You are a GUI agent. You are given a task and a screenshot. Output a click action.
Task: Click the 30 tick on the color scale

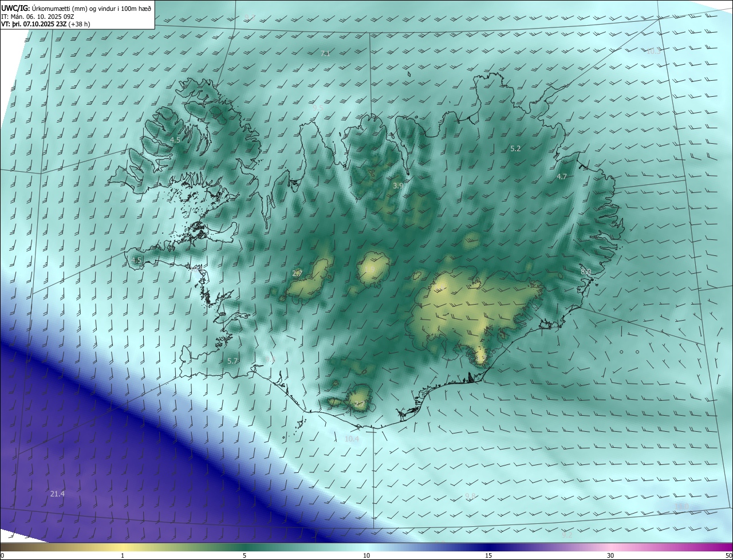[x=610, y=555]
